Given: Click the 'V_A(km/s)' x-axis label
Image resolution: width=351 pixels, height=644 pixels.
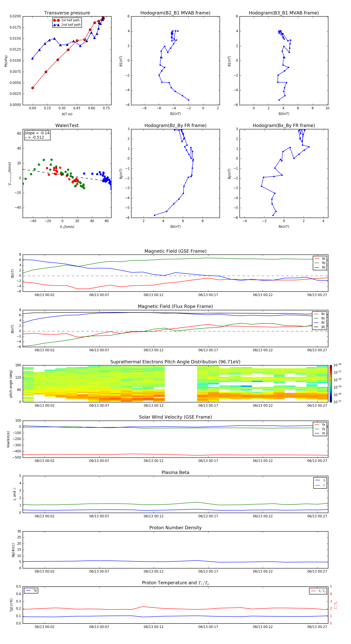Looking at the screenshot, I should pos(67,227).
